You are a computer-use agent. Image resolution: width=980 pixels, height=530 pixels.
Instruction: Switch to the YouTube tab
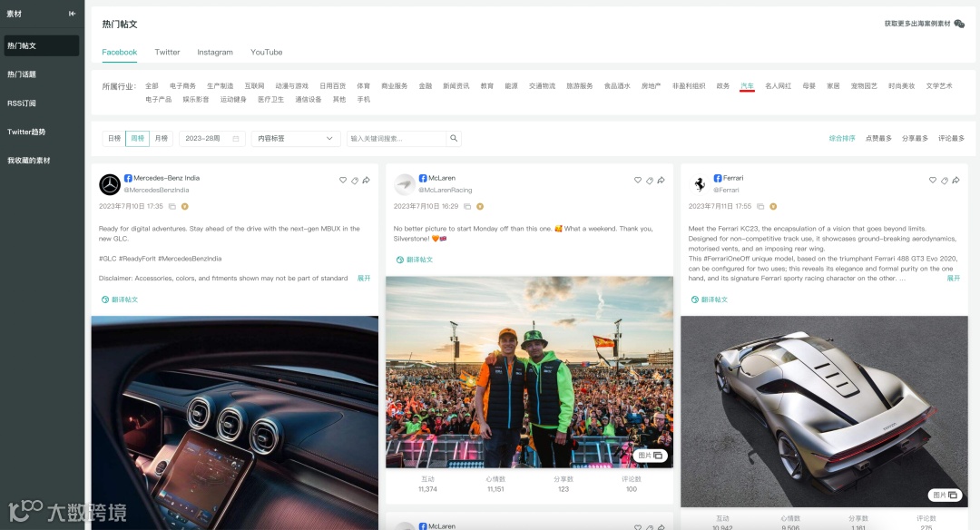266,52
